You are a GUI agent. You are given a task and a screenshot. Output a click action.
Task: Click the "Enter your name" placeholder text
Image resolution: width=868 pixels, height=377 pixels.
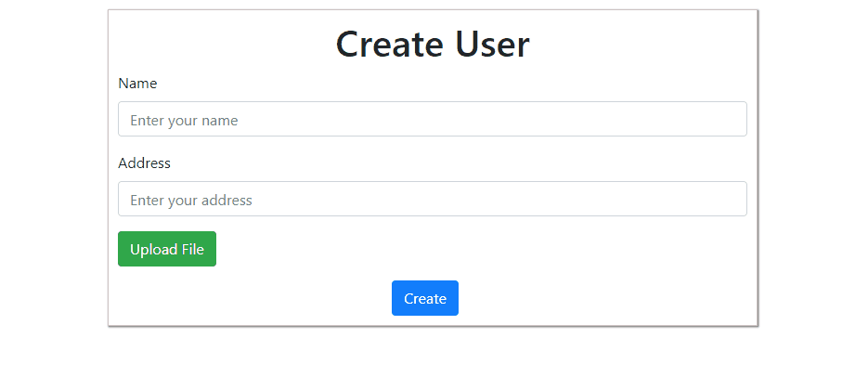[184, 121]
